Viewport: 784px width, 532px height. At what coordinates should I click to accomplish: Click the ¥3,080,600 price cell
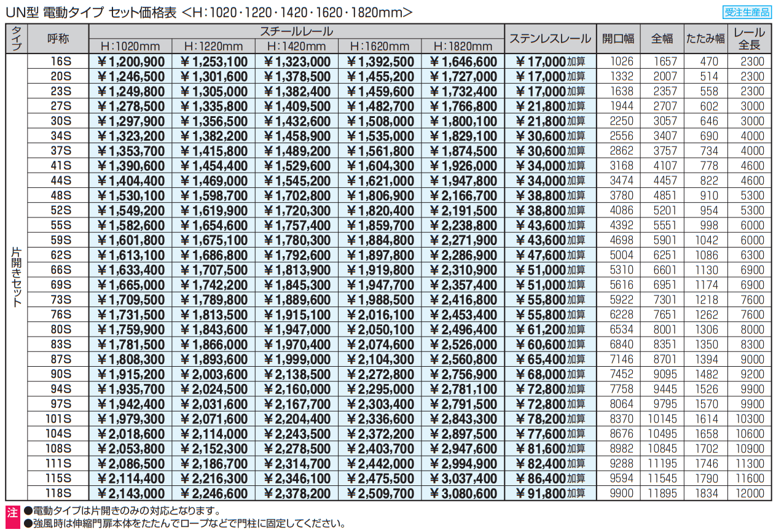point(463,493)
